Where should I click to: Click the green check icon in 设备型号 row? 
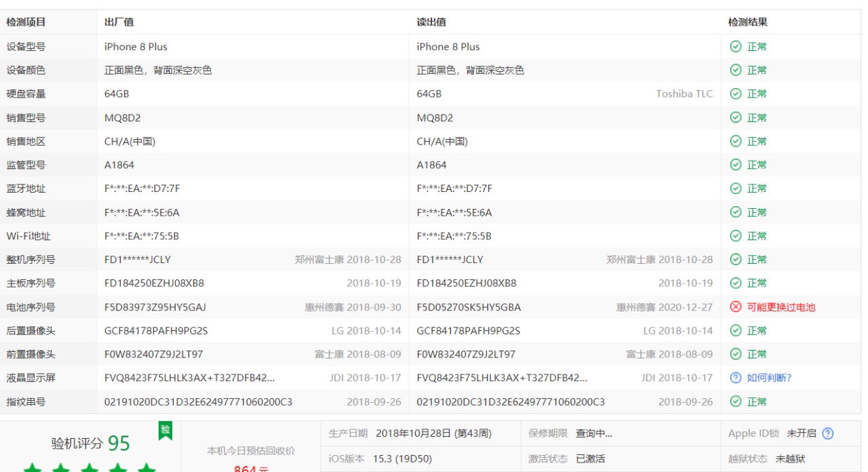(x=735, y=47)
